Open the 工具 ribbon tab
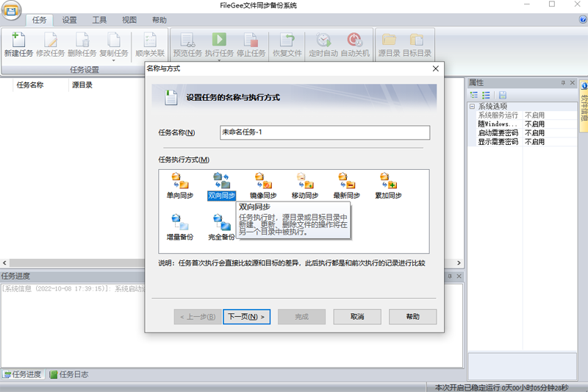This screenshot has width=588, height=392. pos(99,20)
